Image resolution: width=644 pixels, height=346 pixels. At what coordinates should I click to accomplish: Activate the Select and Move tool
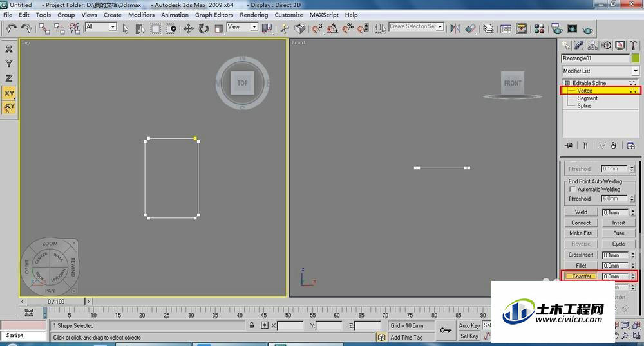(188, 29)
